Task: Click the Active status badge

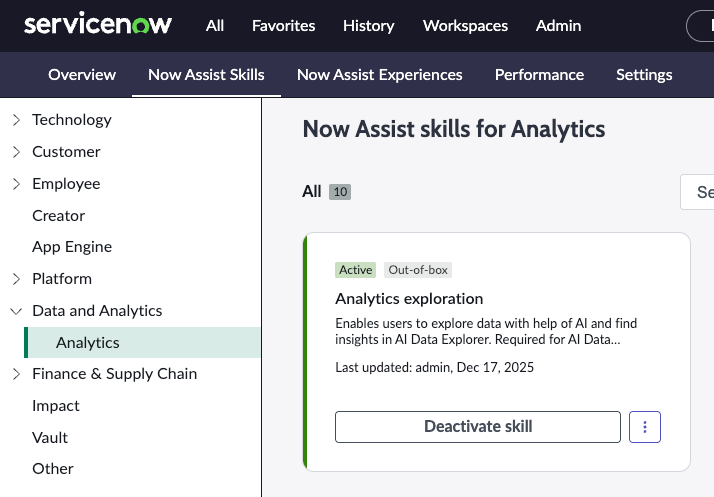Action: 355,270
